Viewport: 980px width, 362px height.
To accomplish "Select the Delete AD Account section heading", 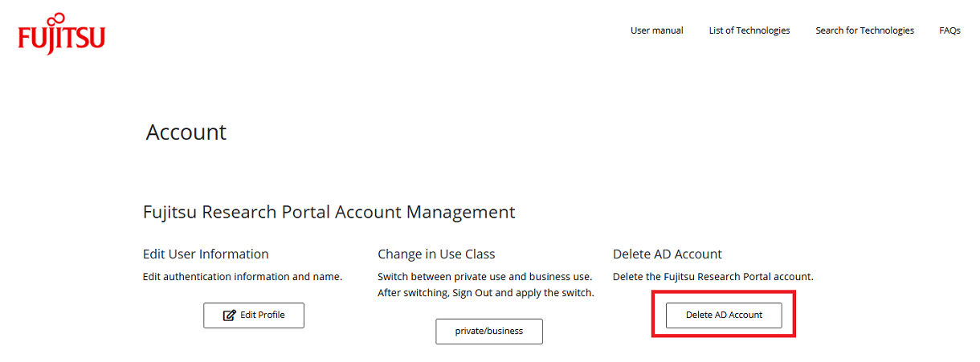I will pos(668,254).
